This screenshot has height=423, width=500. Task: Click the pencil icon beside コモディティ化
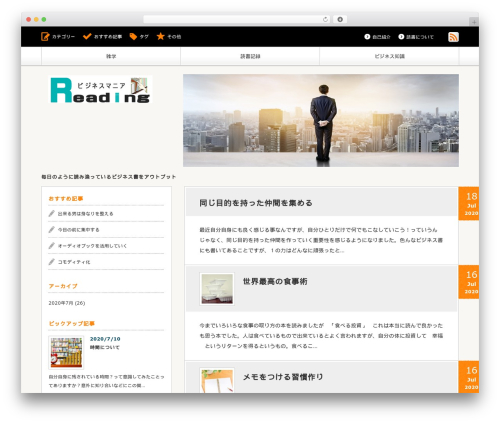(x=51, y=262)
